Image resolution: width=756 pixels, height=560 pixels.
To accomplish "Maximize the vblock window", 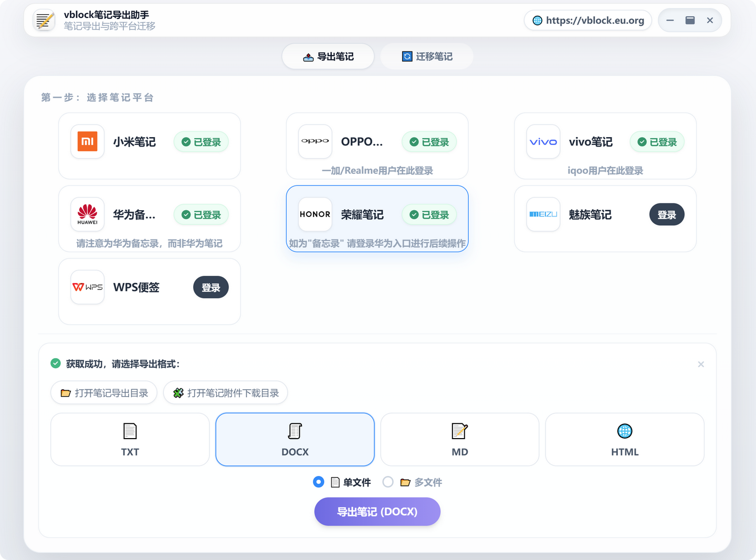I will coord(690,20).
